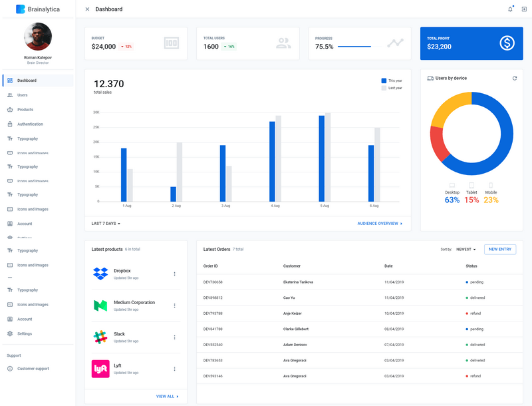Click the Brainalytica logo

[x=38, y=9]
